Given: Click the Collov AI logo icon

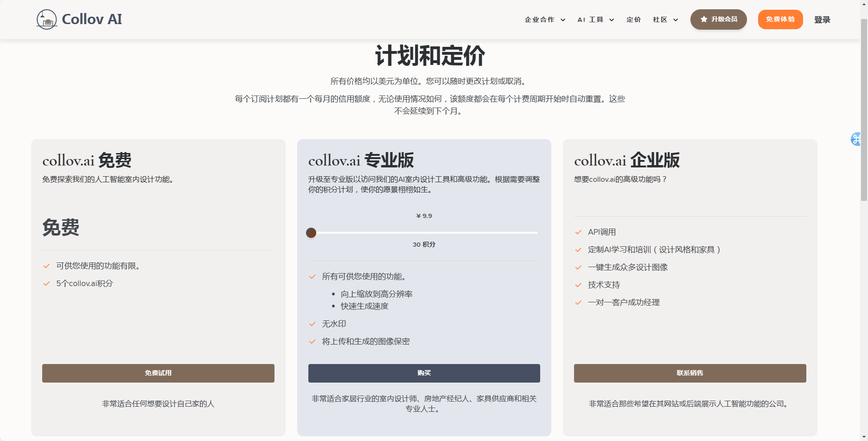Looking at the screenshot, I should [46, 19].
